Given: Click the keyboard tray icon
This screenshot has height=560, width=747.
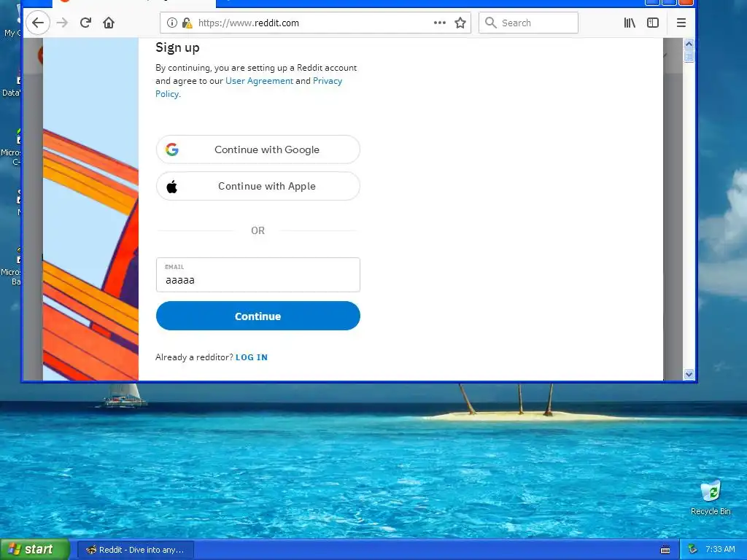Looking at the screenshot, I should point(665,550).
